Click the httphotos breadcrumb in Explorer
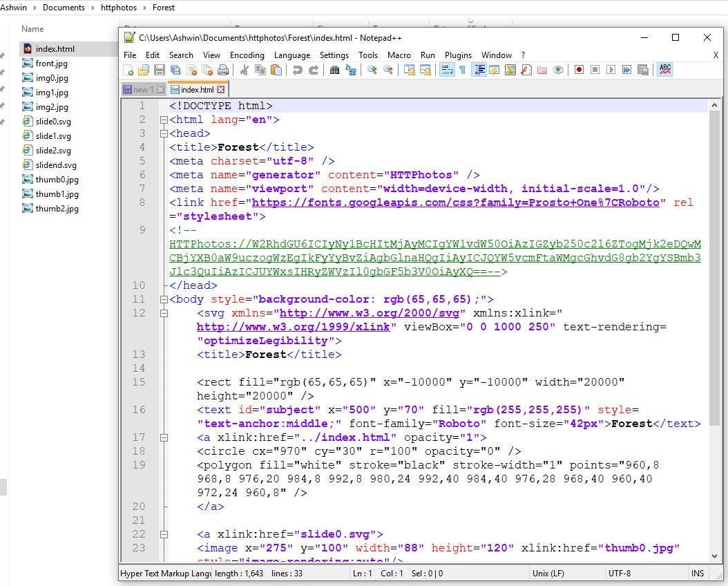 (119, 8)
